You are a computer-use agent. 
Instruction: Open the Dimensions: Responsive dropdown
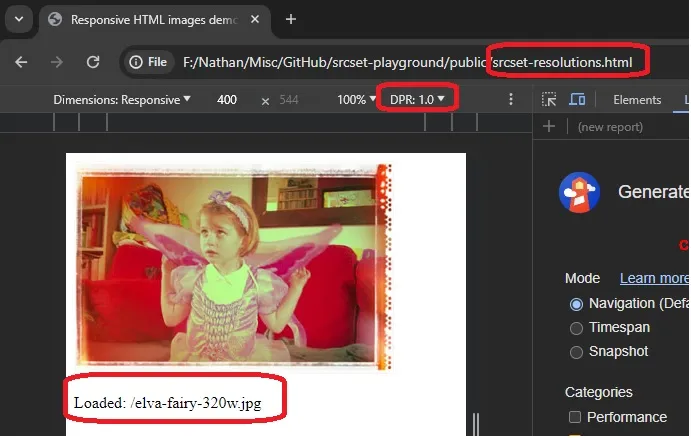[x=122, y=100]
